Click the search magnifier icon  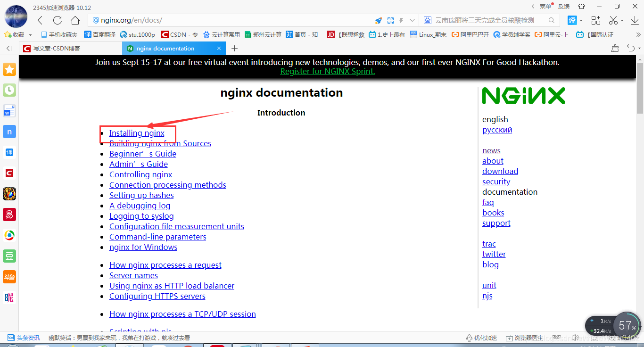[x=552, y=20]
